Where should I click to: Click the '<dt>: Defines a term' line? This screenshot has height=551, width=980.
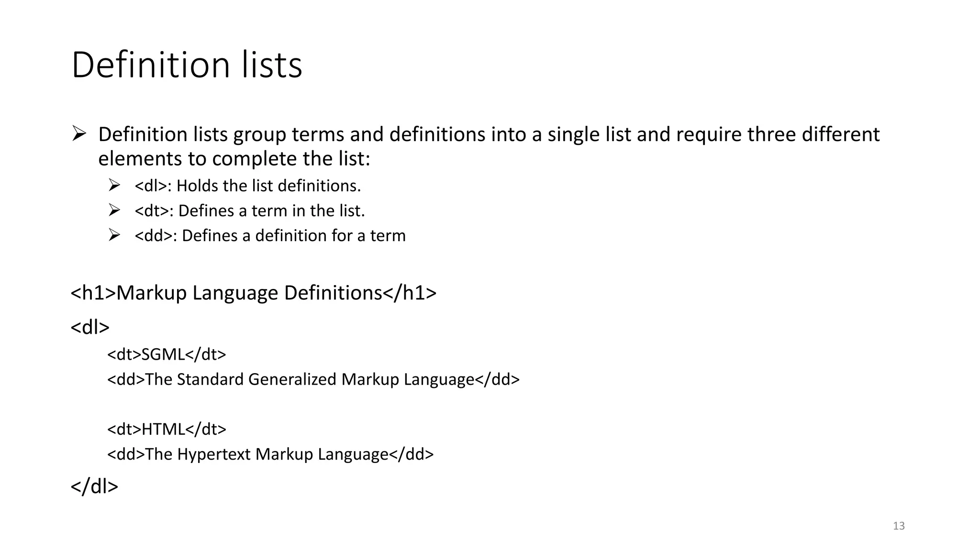point(250,210)
